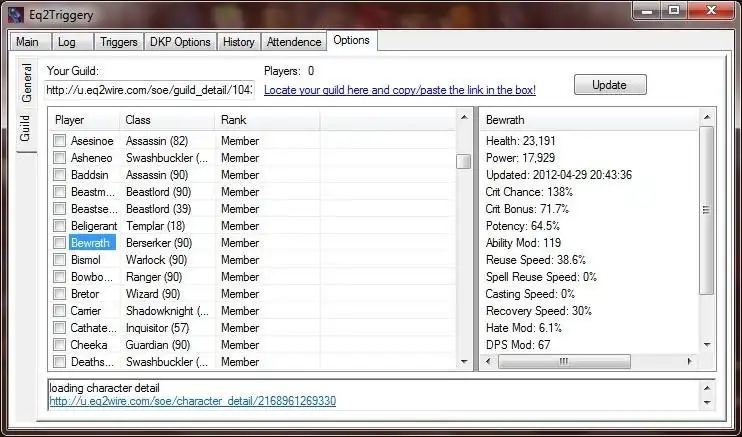Click the stats panel scroll down arrow
The width and height of the screenshot is (742, 437).
[x=707, y=345]
